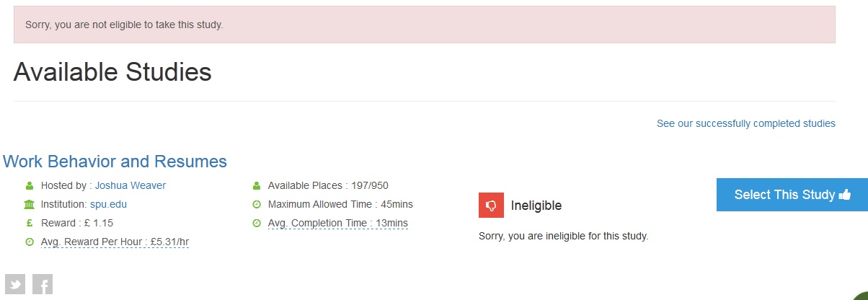
Task: Click the Twitter share icon
Action: coord(15,285)
